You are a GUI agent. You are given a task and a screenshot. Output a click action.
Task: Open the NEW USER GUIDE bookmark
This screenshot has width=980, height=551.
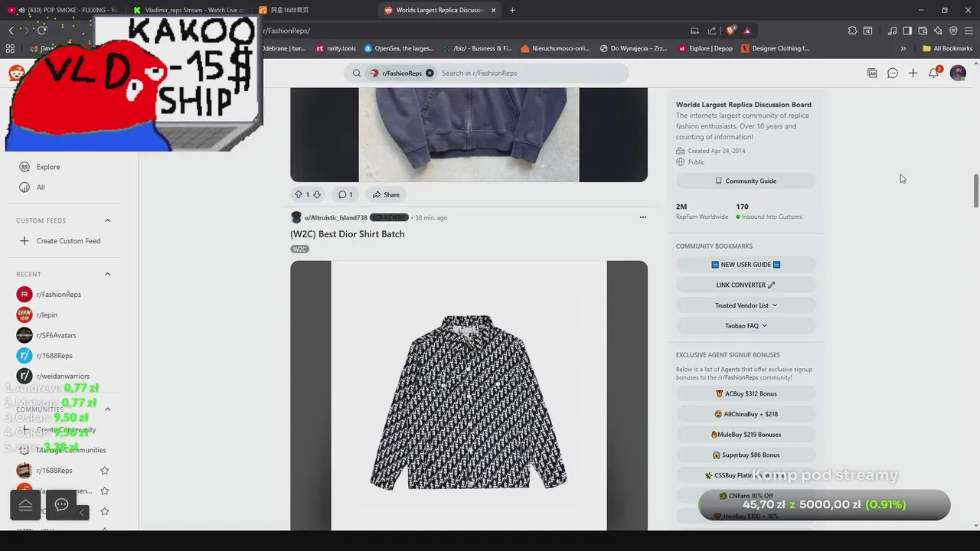746,265
